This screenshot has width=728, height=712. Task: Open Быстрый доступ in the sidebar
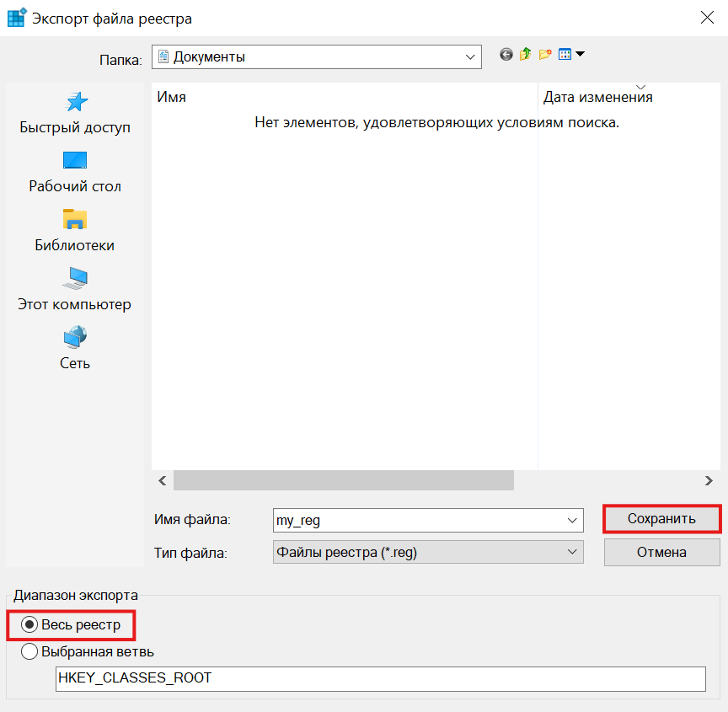(76, 114)
